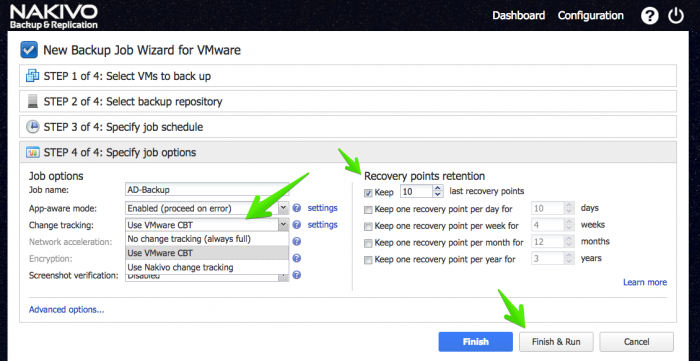Open help icon for Screenshot verification
This screenshot has height=361, width=700.
tap(297, 275)
